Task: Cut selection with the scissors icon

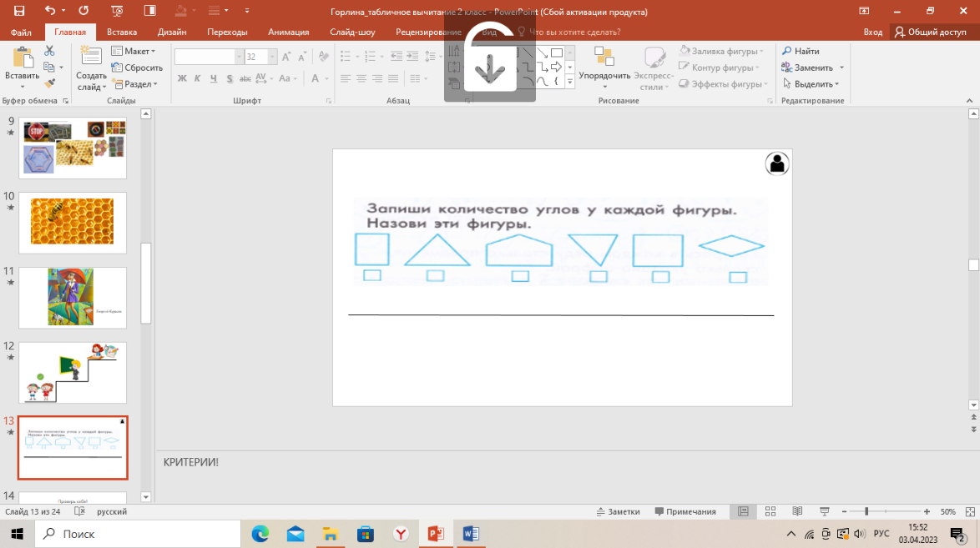Action: 49,51
